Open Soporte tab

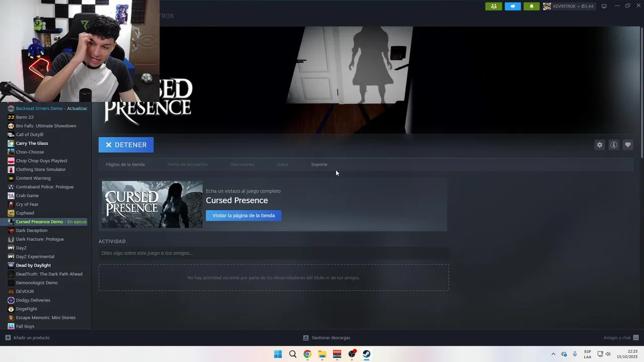[x=319, y=164]
